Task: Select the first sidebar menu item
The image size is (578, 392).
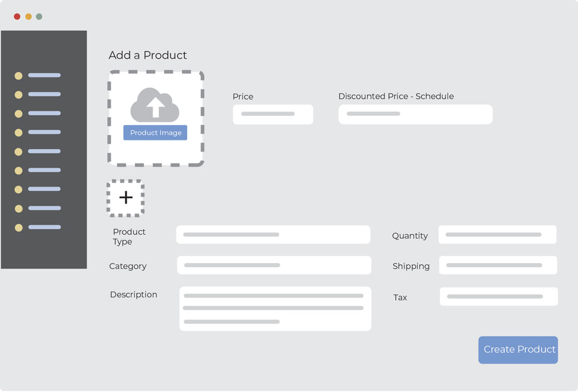Action: pyautogui.click(x=39, y=75)
